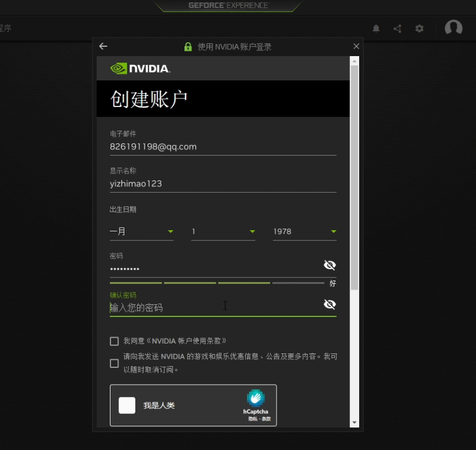
Task: Click the dialog scrollbar down arrow
Action: (x=355, y=423)
